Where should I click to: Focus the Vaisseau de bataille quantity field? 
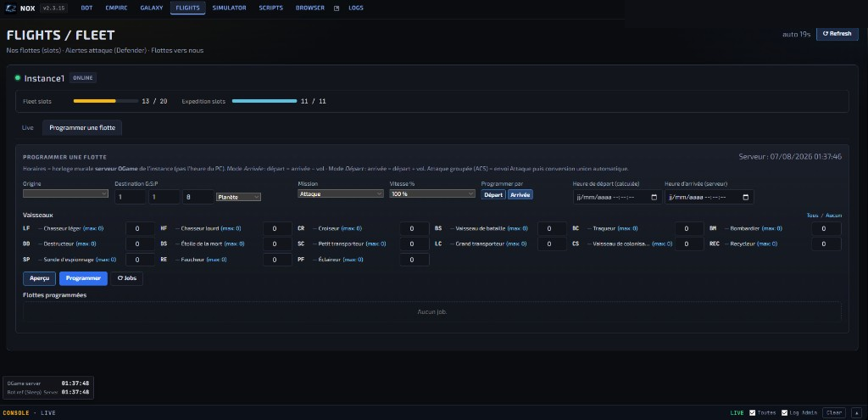pos(552,228)
